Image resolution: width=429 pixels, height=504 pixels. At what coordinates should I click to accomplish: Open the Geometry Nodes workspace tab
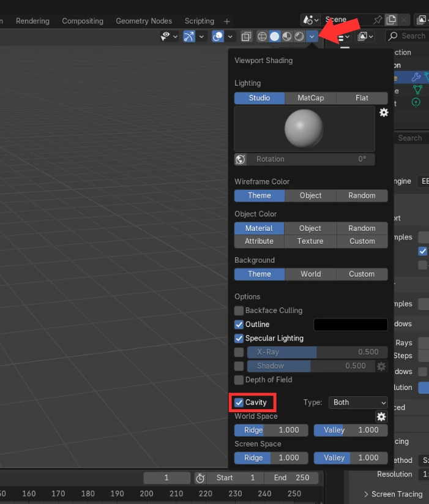144,21
